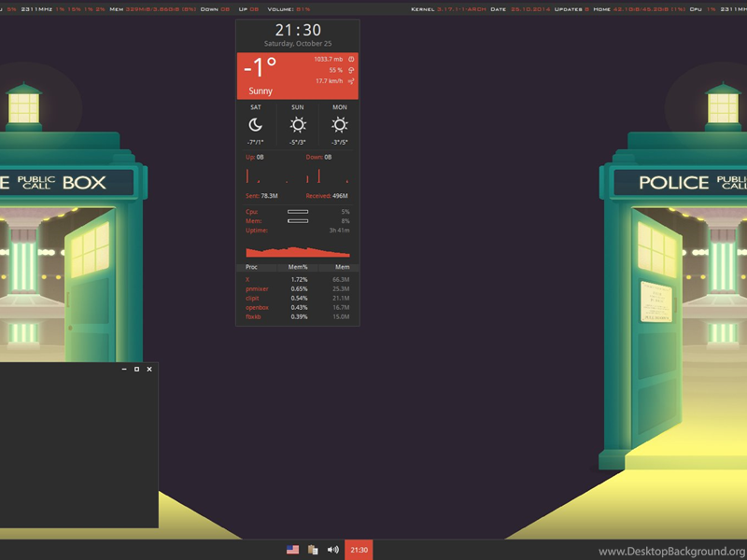Close the dark window at bottom left
Viewport: 747px width, 560px height.
click(x=149, y=370)
